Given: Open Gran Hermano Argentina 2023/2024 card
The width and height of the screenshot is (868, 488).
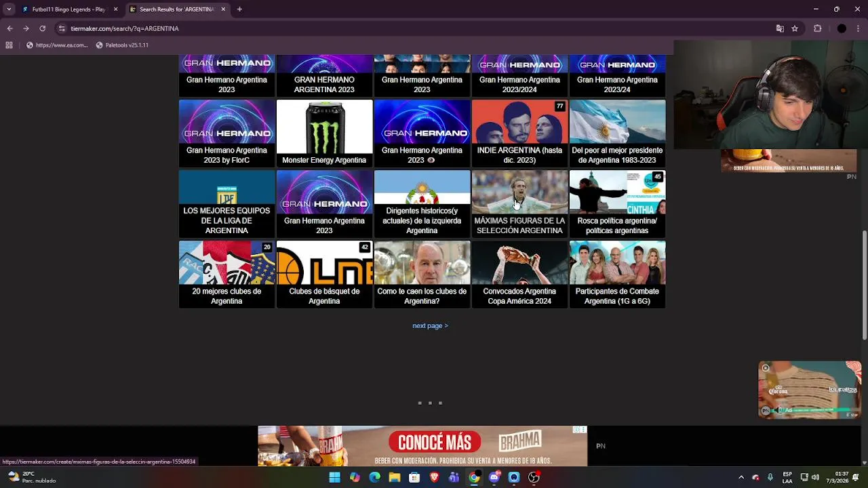Looking at the screenshot, I should pyautogui.click(x=519, y=76).
